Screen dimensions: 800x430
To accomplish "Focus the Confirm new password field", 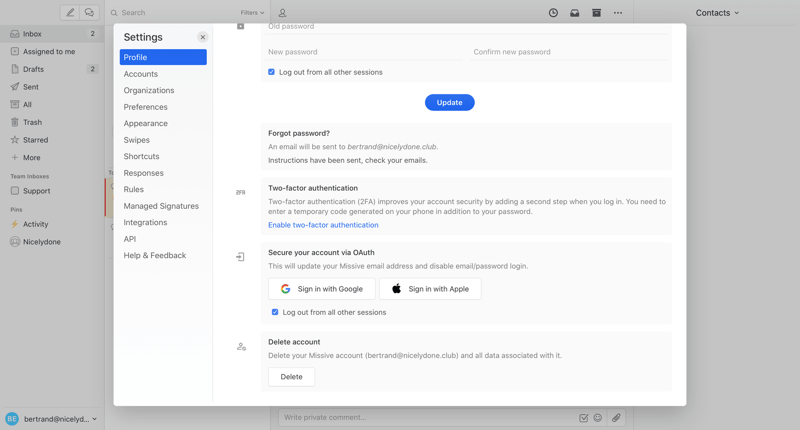I will click(570, 52).
